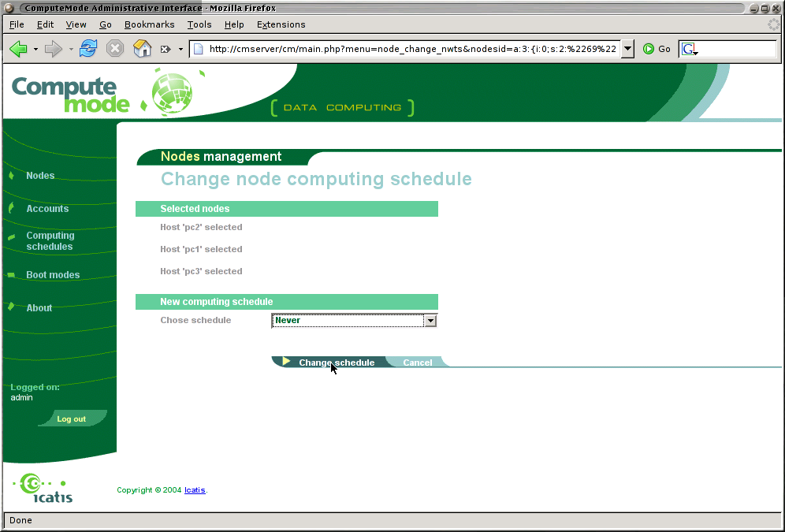The height and width of the screenshot is (532, 785).
Task: Open the Extensions menu
Action: point(281,24)
